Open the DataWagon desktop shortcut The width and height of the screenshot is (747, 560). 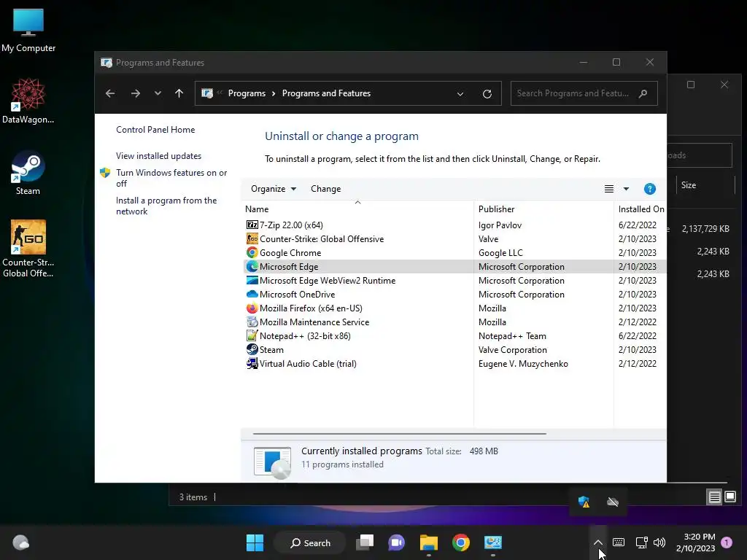click(28, 101)
